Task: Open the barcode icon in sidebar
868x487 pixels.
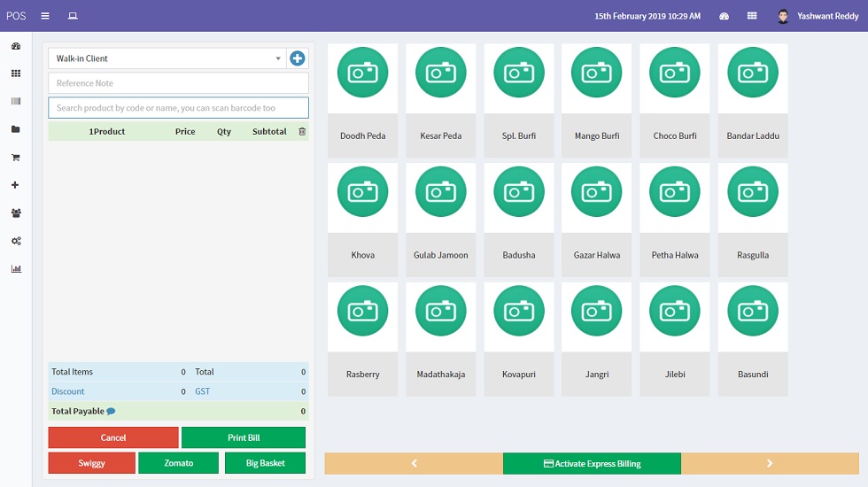Action: click(x=16, y=102)
